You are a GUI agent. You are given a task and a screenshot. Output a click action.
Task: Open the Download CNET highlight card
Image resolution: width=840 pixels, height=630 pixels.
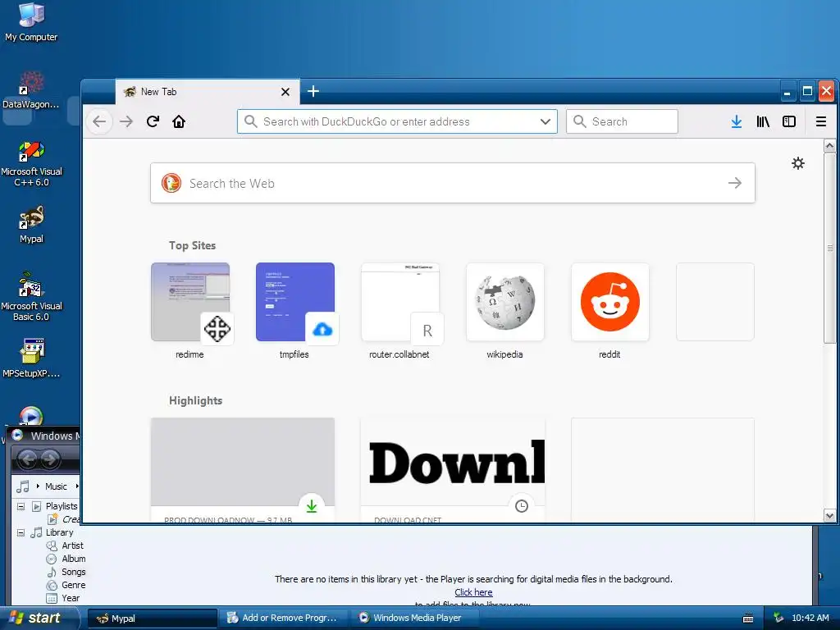click(453, 470)
